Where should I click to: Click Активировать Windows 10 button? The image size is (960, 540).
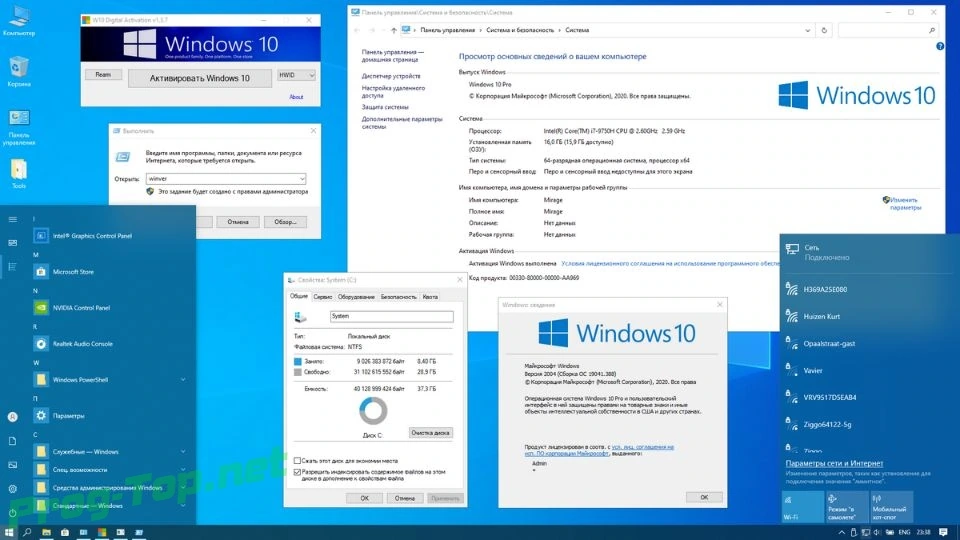(200, 78)
